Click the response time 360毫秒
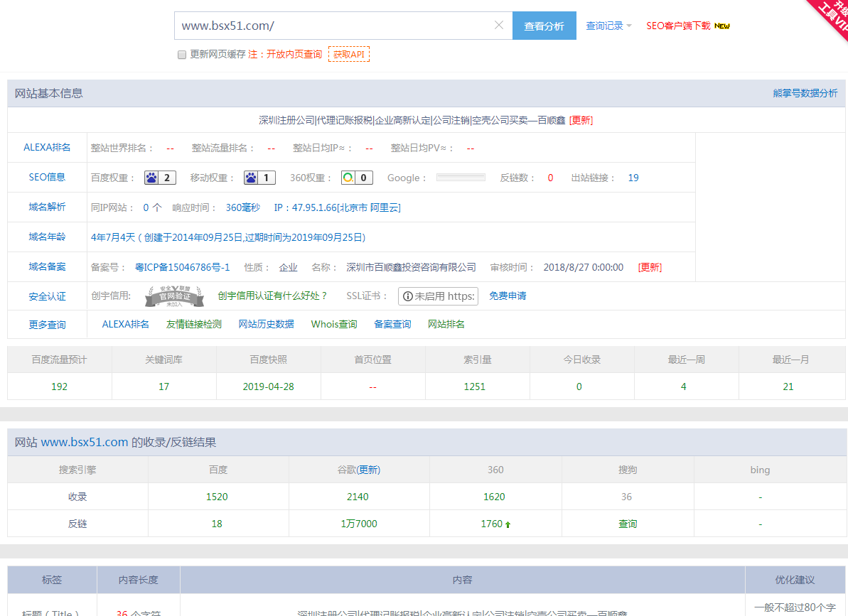 [x=243, y=207]
